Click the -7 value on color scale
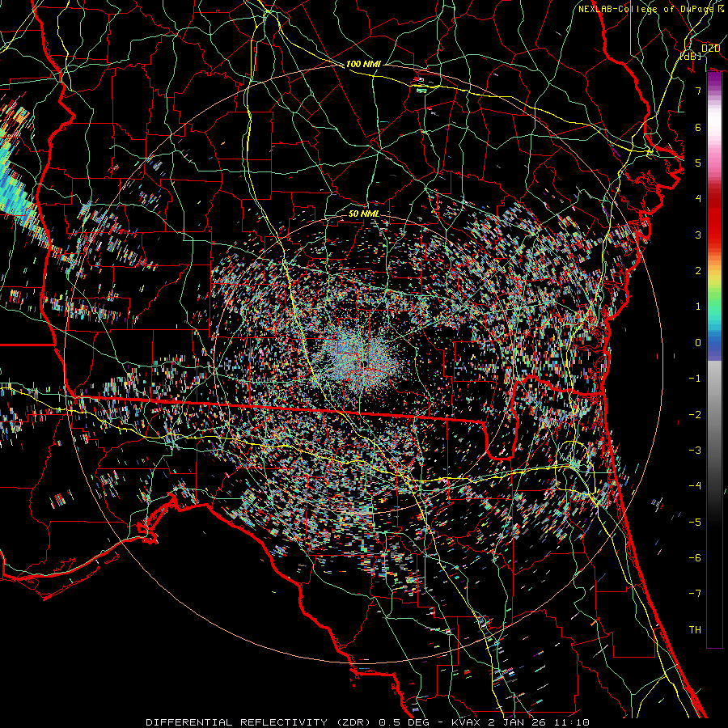This screenshot has height=728, width=728. point(695,594)
